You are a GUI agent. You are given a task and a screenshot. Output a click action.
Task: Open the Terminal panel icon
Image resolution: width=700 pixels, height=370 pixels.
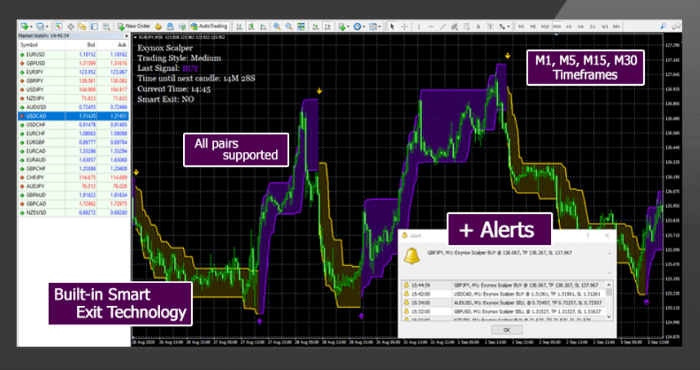click(x=94, y=26)
